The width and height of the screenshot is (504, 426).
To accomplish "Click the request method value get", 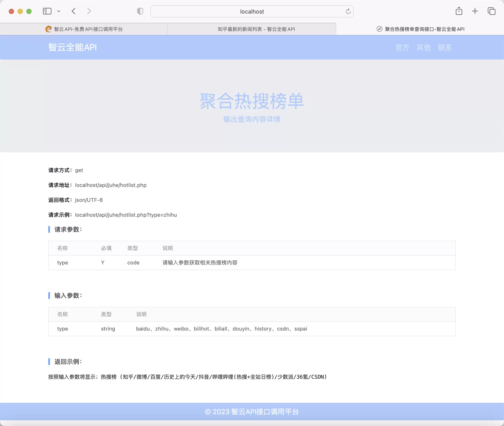I will (79, 171).
